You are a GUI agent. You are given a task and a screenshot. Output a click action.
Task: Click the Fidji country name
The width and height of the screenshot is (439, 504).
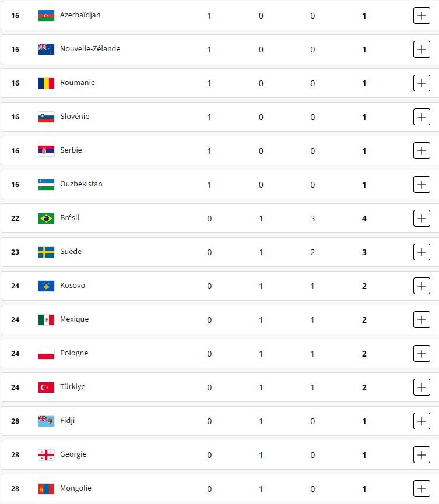pos(67,421)
